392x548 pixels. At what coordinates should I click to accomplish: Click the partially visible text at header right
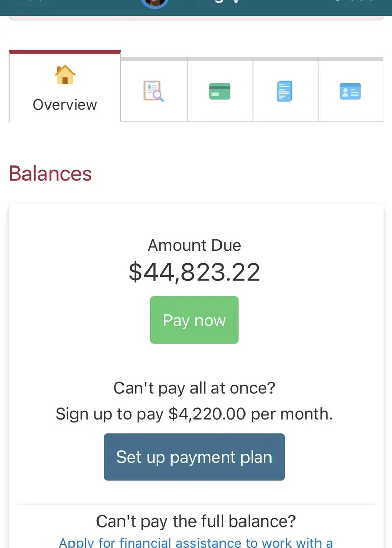pos(353,2)
